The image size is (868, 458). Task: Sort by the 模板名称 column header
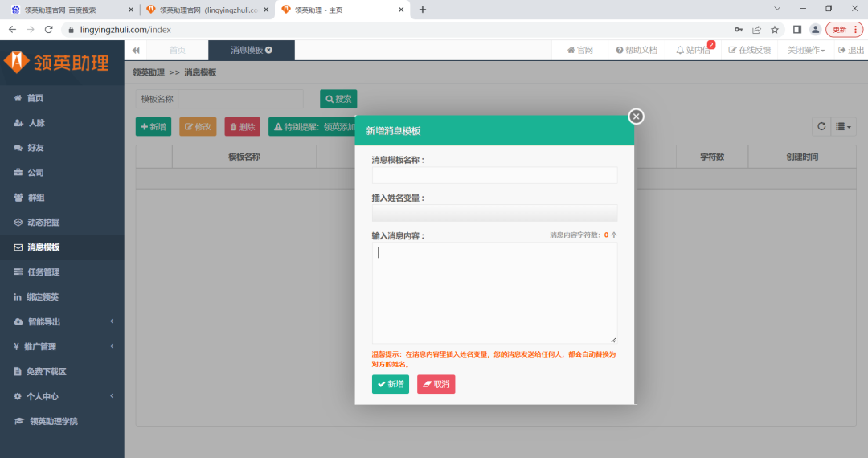[x=244, y=157]
